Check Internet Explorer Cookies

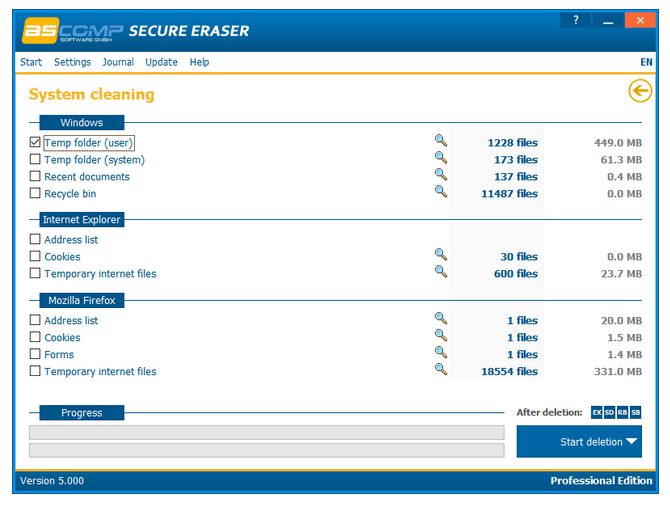point(35,256)
